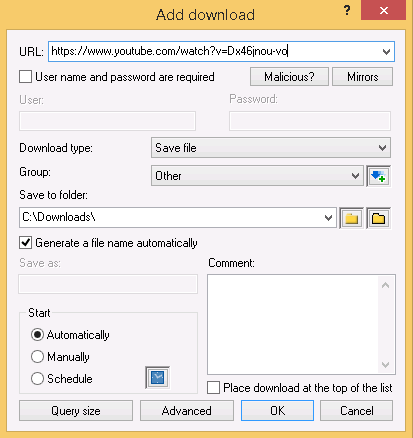Screen dimensions: 413x438
Task: Open the browse folder icon button
Action: [351, 218]
